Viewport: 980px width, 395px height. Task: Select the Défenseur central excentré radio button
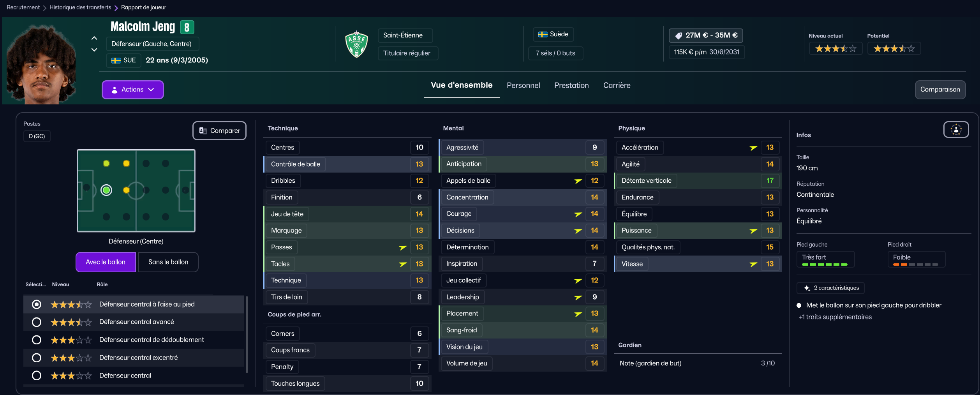[x=37, y=358]
